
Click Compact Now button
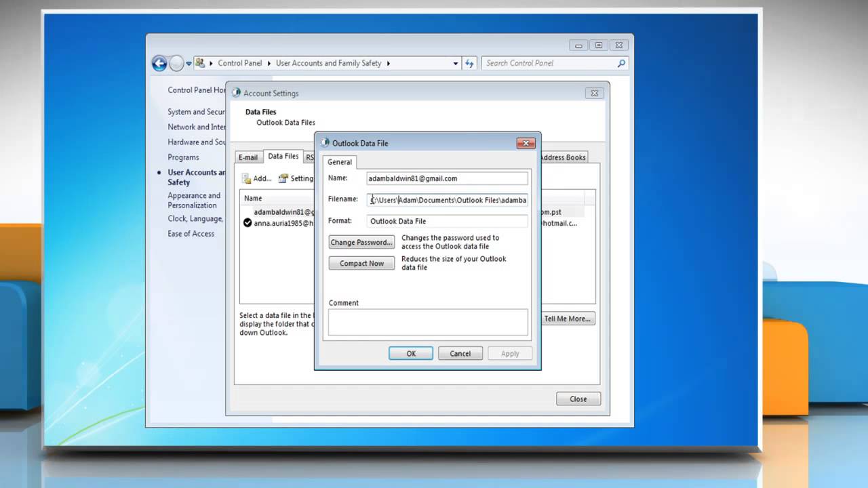(x=361, y=263)
